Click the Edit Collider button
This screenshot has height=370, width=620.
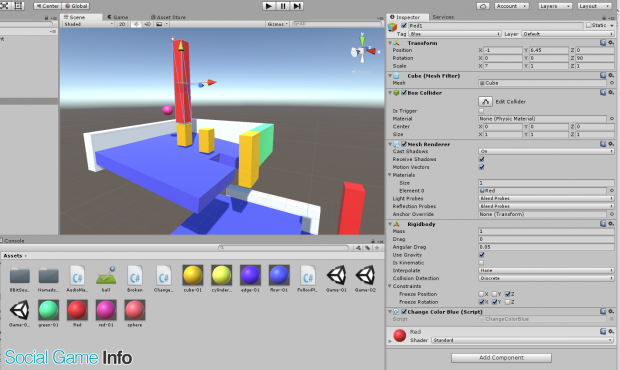tap(485, 102)
